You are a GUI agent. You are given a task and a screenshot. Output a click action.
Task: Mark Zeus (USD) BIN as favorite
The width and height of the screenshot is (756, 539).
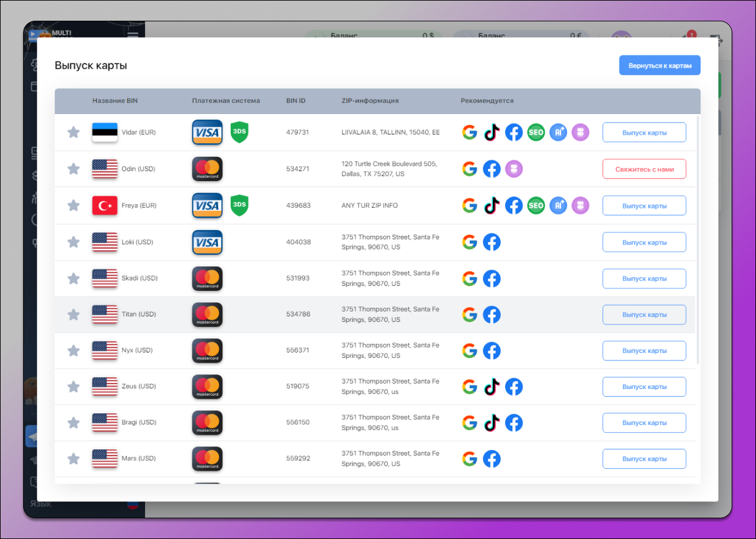pyautogui.click(x=73, y=387)
